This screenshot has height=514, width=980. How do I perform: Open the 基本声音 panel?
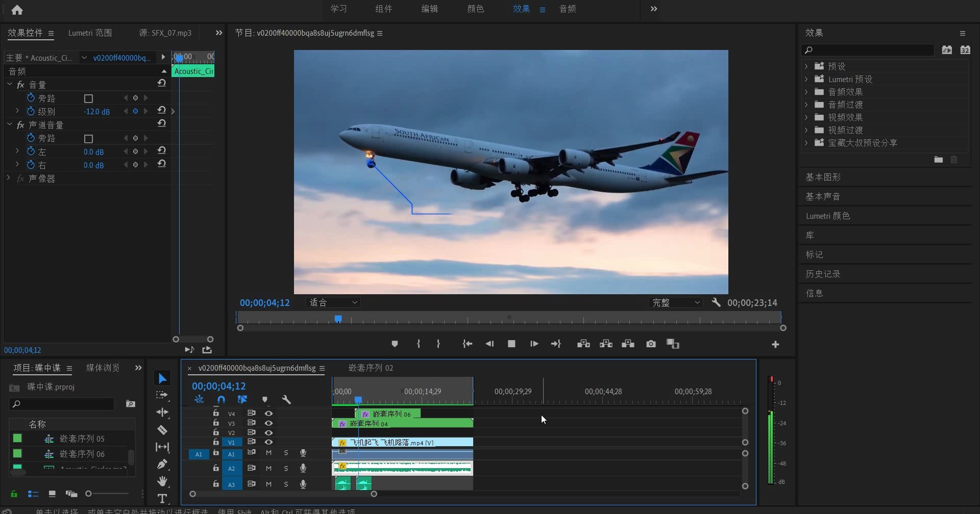[x=823, y=196]
